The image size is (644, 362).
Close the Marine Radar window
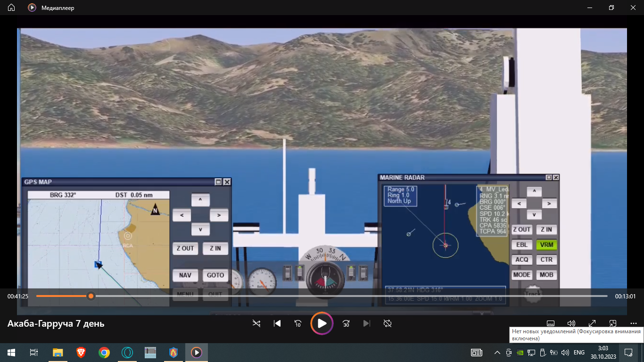click(556, 178)
